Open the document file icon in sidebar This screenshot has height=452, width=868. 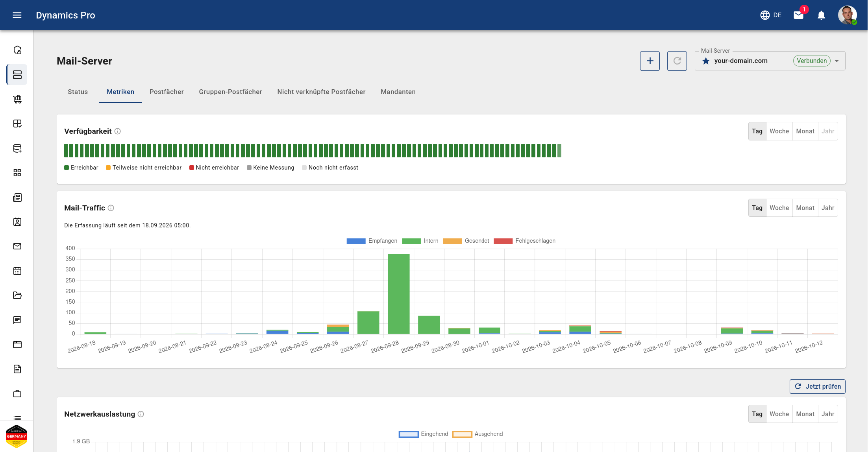pos(17,369)
